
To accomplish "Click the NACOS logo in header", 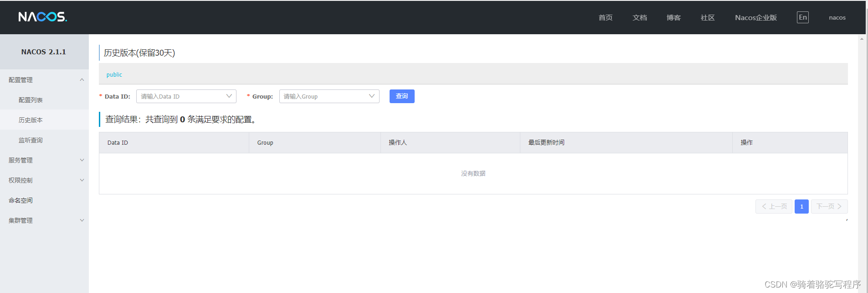I will click(x=42, y=17).
